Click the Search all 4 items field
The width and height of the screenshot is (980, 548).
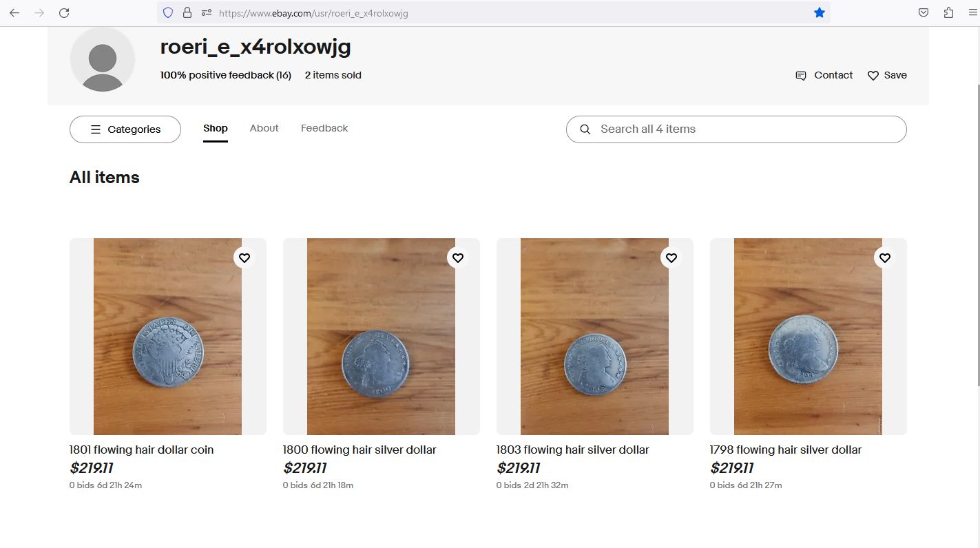(736, 129)
